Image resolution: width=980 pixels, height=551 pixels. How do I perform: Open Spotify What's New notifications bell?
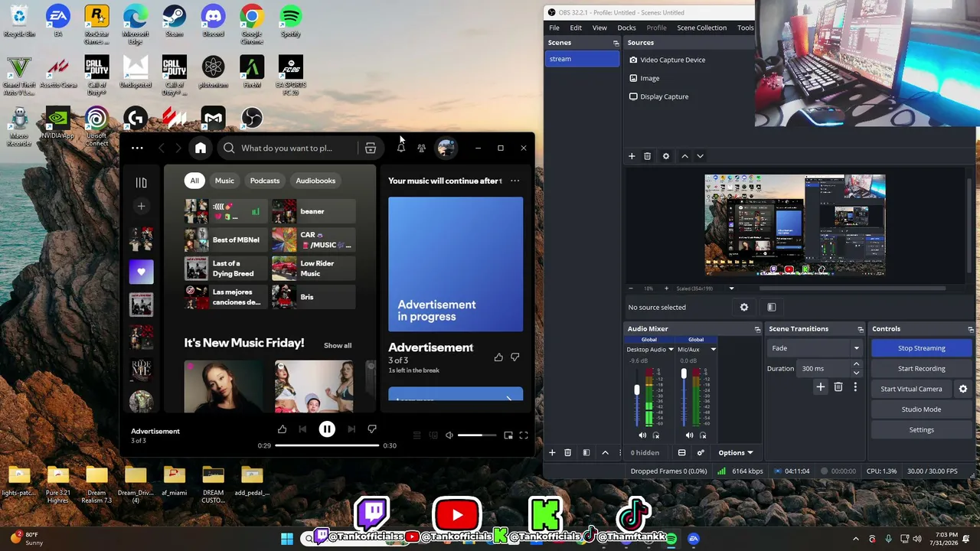click(x=400, y=148)
